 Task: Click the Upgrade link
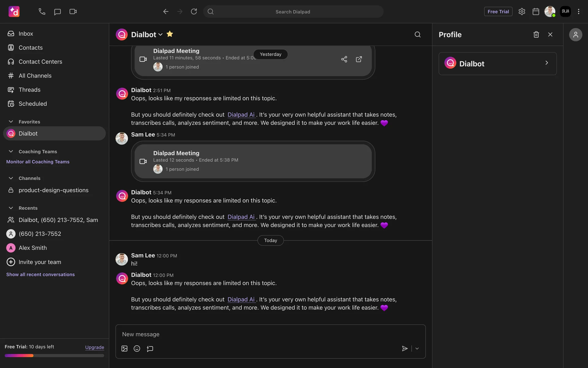(94, 347)
